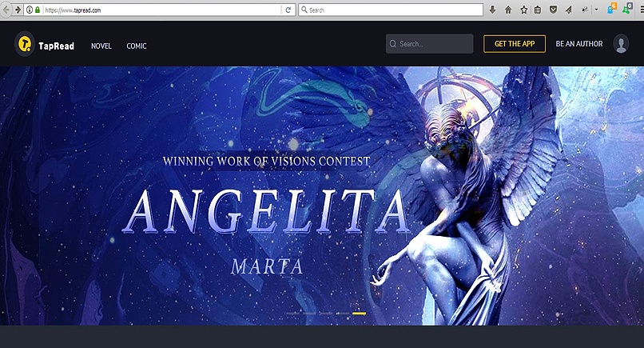
Task: Select the yellow active carousel indicator
Action: point(359,314)
